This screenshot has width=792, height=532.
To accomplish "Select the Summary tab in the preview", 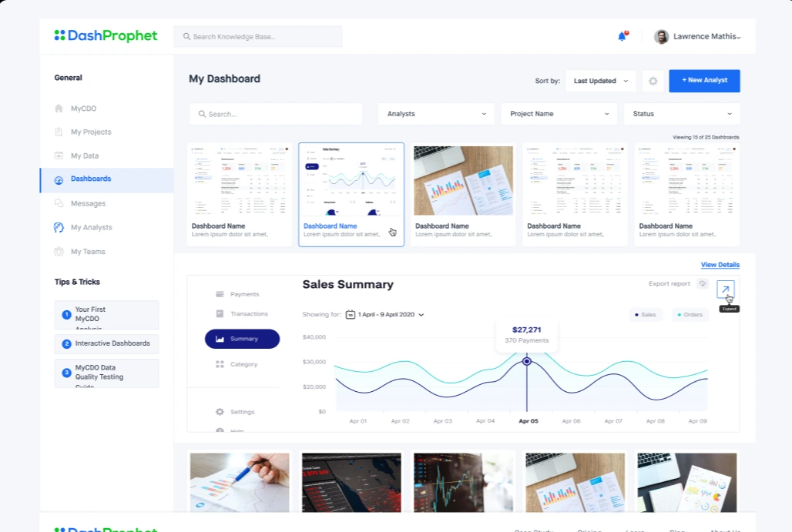I will [242, 339].
